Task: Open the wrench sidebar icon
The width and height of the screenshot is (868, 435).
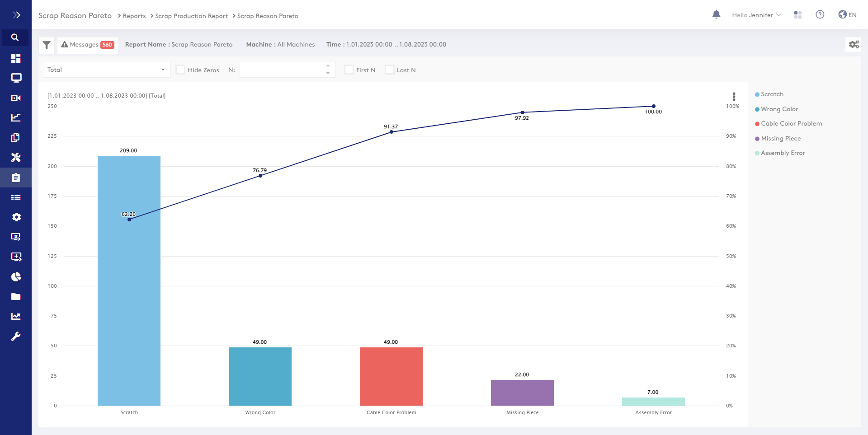Action: click(16, 337)
